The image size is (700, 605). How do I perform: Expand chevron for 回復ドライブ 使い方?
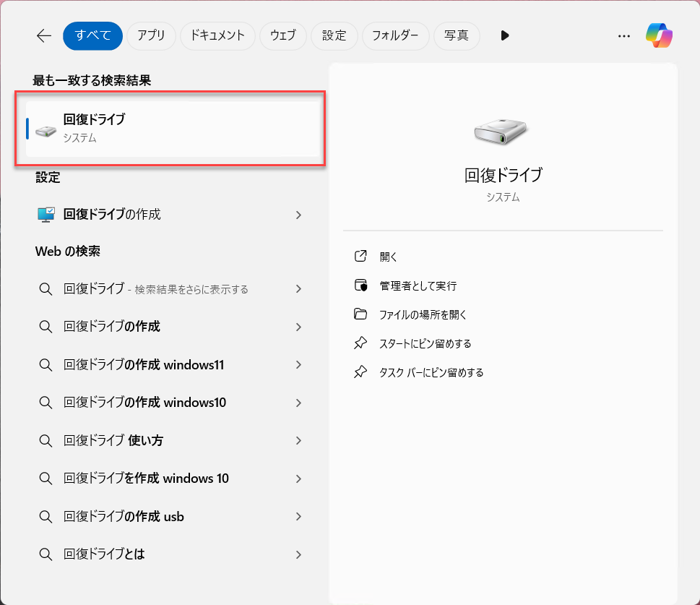[x=298, y=441]
